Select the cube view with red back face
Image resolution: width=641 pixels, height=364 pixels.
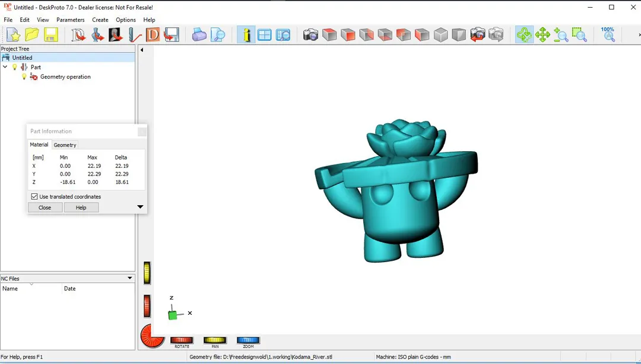[x=404, y=35]
